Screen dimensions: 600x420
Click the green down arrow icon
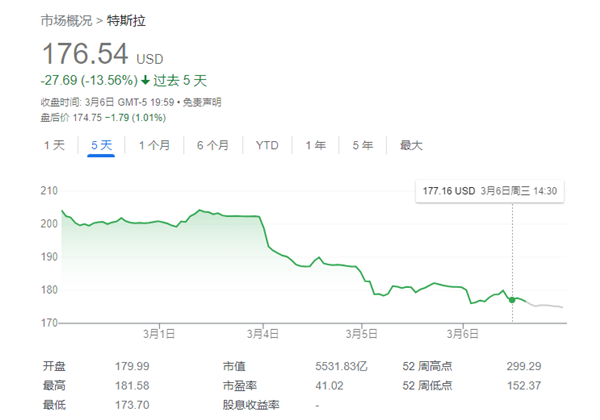[145, 80]
